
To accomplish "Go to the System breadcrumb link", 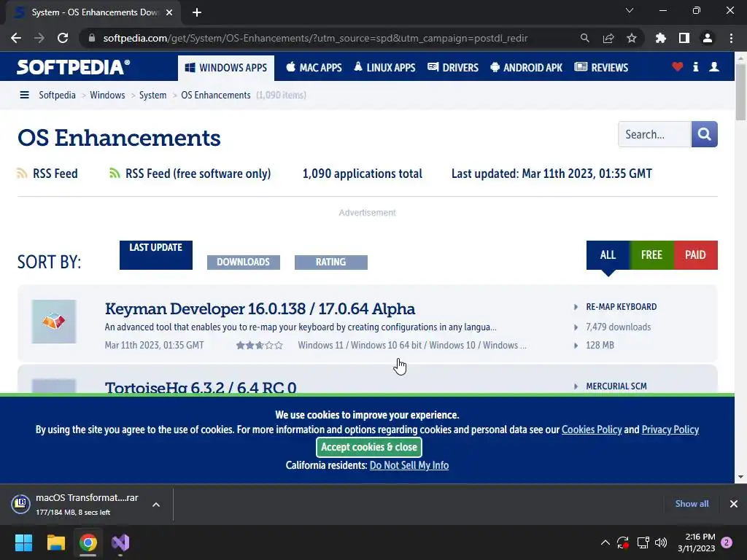I will pyautogui.click(x=153, y=96).
